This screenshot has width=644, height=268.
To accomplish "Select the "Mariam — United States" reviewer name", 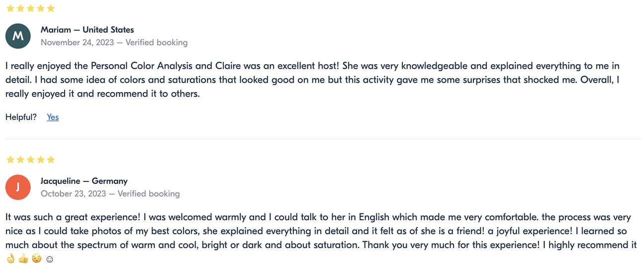I will [x=87, y=30].
